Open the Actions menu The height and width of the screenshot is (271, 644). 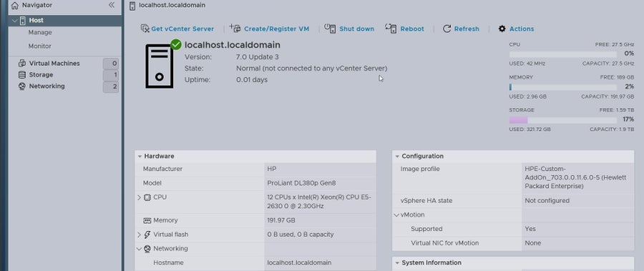coord(516,29)
